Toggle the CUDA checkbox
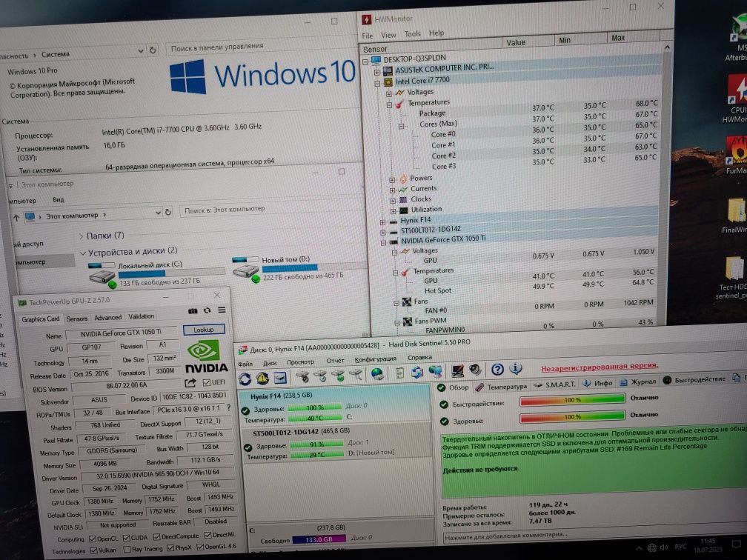This screenshot has width=747, height=560. pyautogui.click(x=126, y=538)
